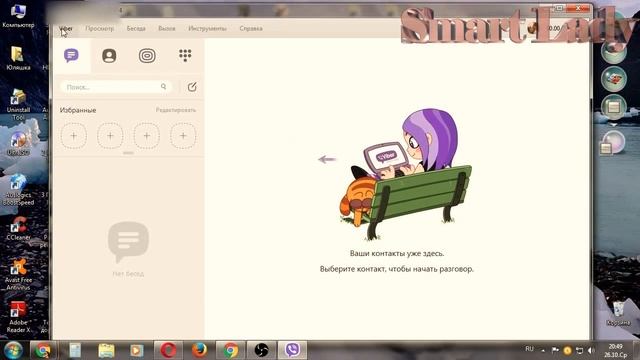Open the Просмотр menu
Screen dimensions: 640x360
tap(100, 29)
